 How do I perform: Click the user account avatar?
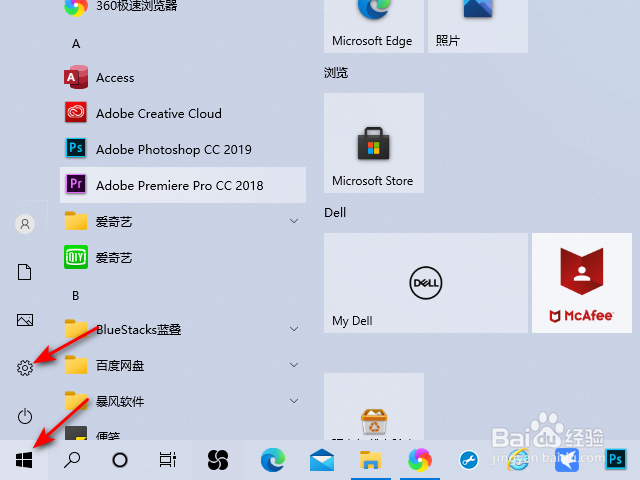[24, 224]
